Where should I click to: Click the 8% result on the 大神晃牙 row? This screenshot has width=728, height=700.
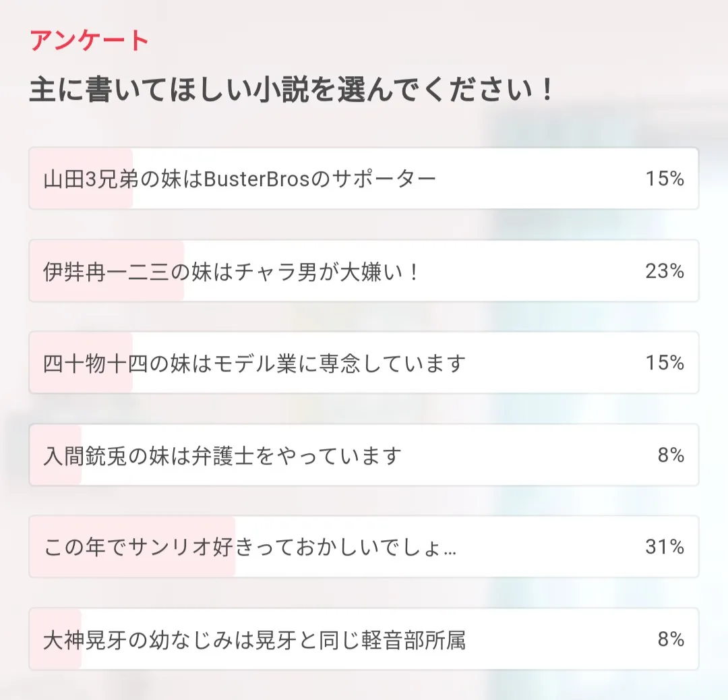click(671, 639)
